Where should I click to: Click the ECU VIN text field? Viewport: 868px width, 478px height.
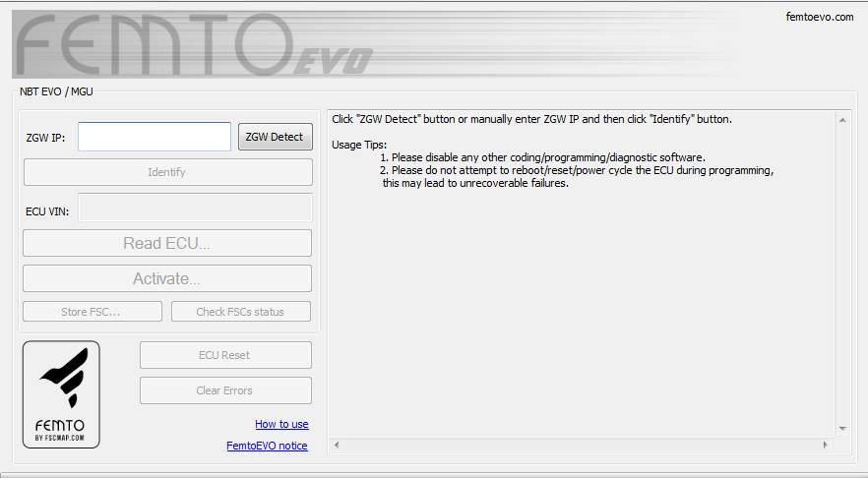(195, 208)
